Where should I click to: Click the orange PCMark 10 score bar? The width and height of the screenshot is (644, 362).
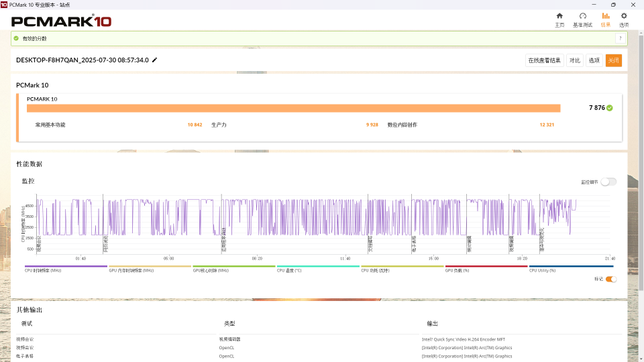[x=293, y=108]
